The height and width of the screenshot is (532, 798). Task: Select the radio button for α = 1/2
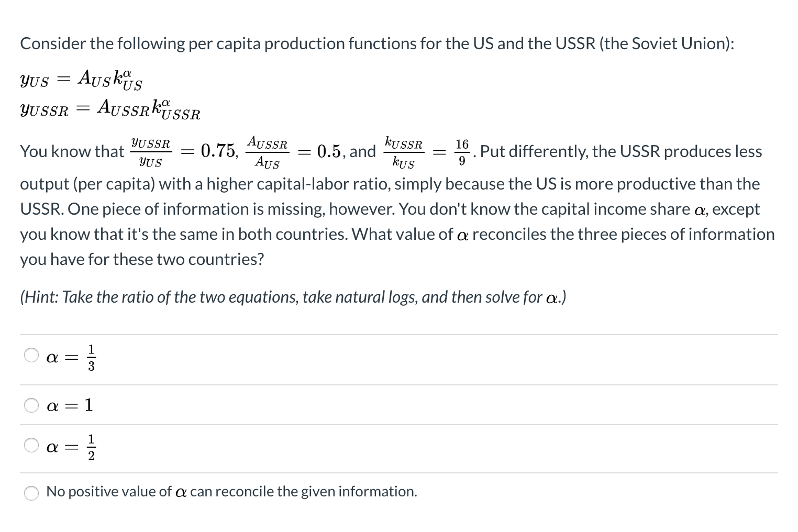31,445
